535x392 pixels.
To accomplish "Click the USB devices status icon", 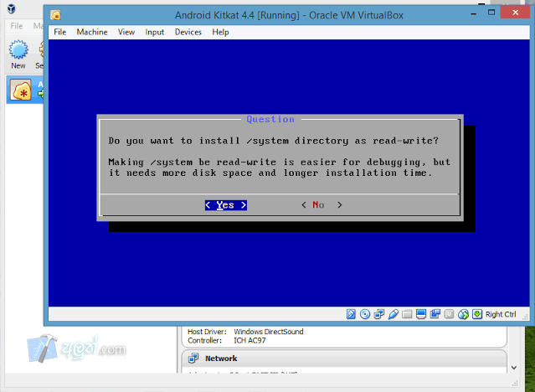I will coord(393,314).
